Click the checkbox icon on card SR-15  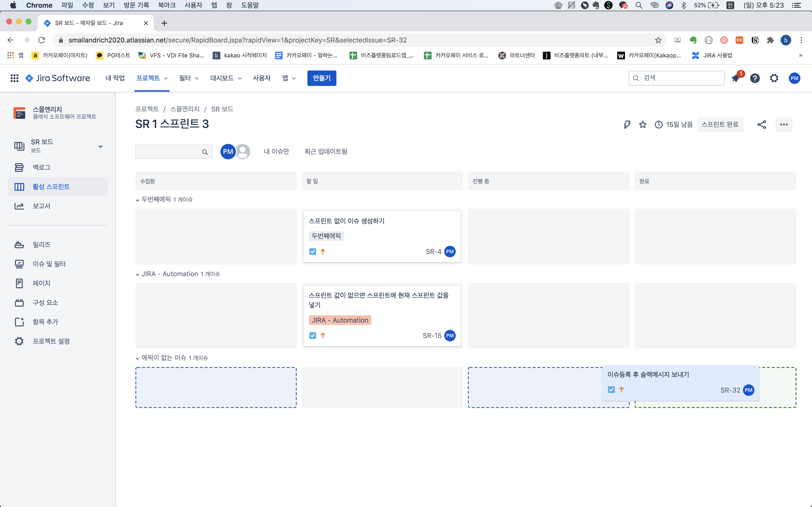[x=312, y=336]
